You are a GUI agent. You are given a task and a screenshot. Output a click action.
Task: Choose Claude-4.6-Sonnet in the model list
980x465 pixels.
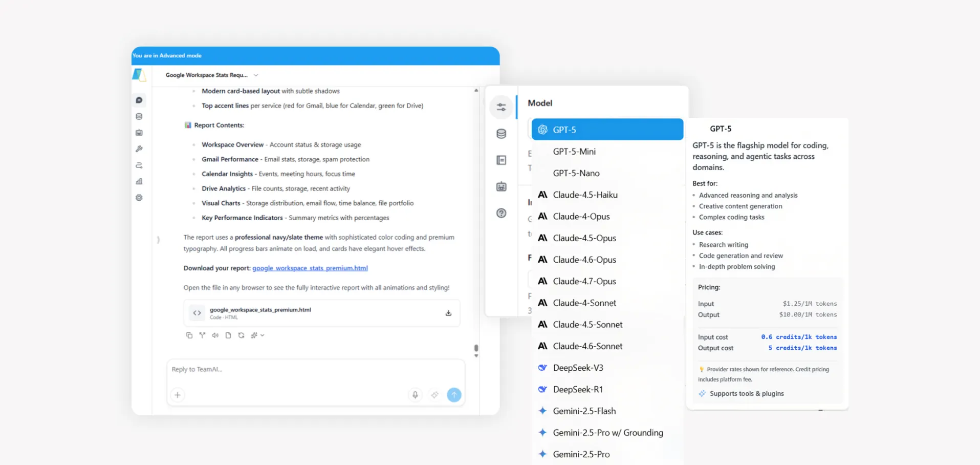[607, 346]
